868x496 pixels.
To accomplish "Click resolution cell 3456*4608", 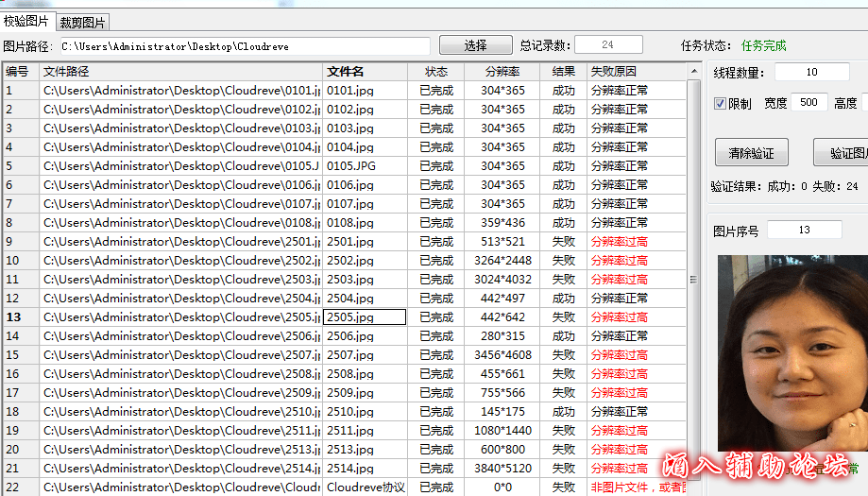I will (502, 355).
